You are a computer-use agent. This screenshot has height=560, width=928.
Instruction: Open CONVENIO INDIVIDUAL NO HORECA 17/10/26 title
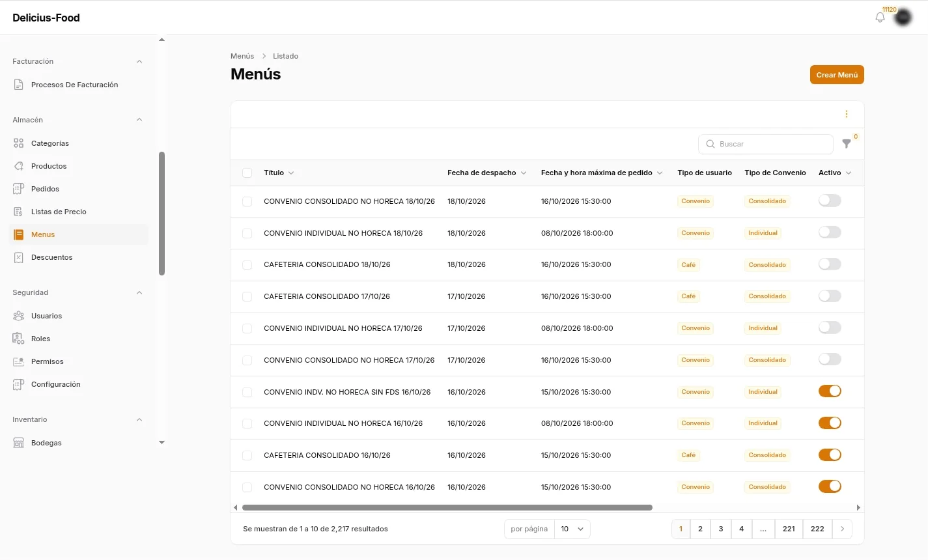coord(343,328)
